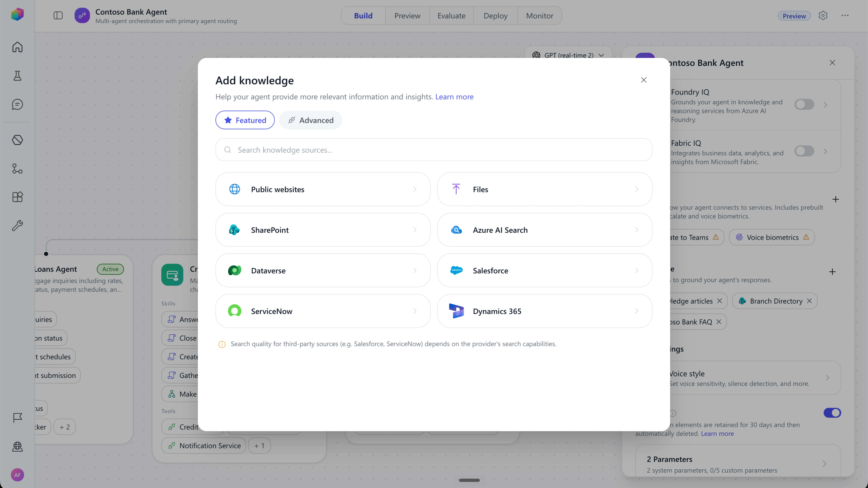868x488 pixels.
Task: Click the globe network icon in sidebar
Action: 17,446
